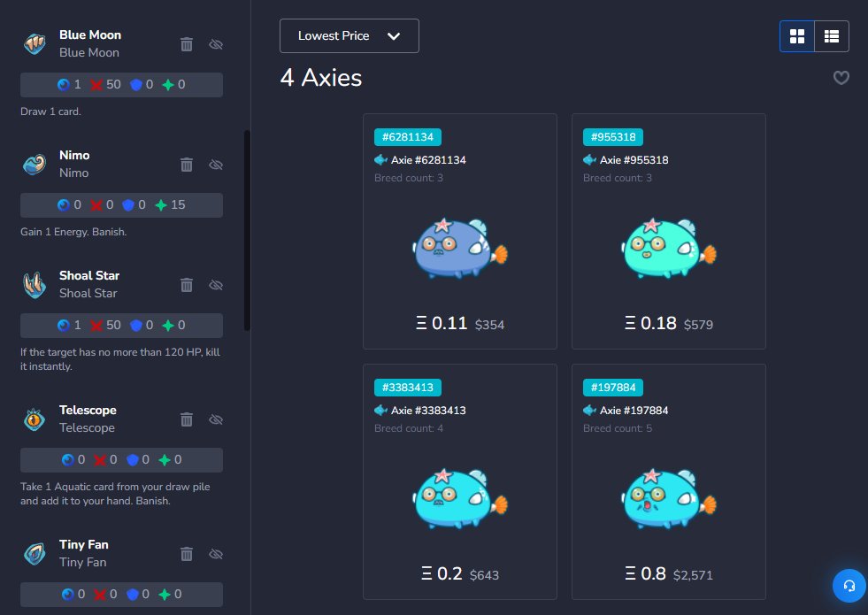This screenshot has width=868, height=615.
Task: Click the Axie #6281134 name link
Action: pos(428,160)
